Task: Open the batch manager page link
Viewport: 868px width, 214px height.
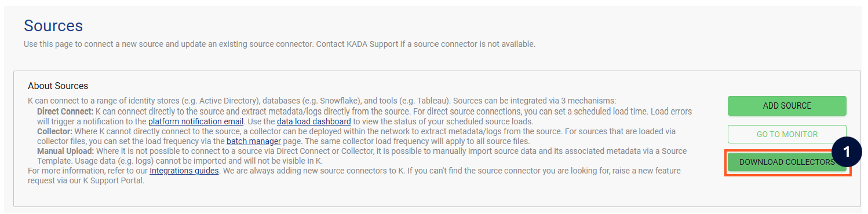Action: click(254, 141)
